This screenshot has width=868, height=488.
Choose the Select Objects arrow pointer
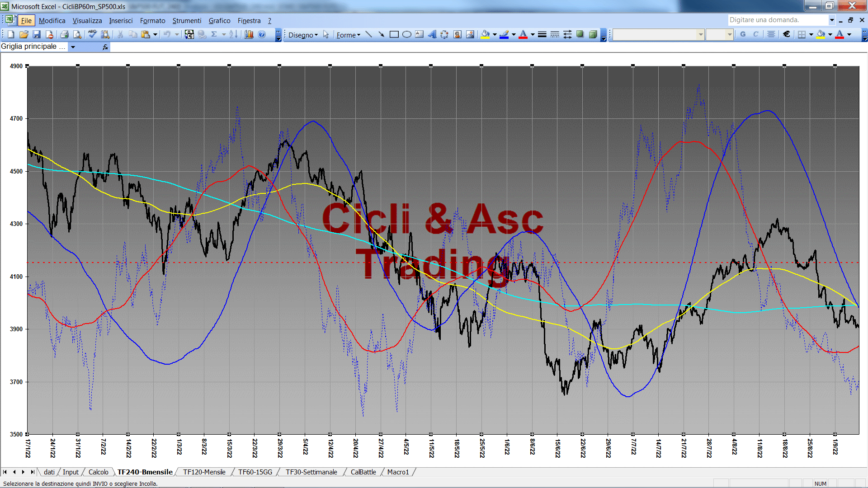pyautogui.click(x=326, y=34)
